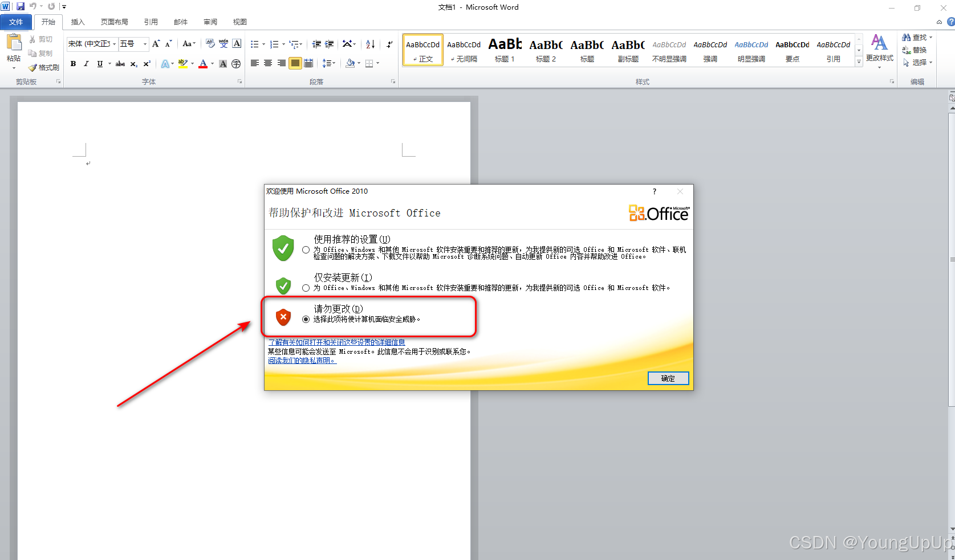Click the Align Right icon
Viewport: 955px width, 560px height.
282,63
